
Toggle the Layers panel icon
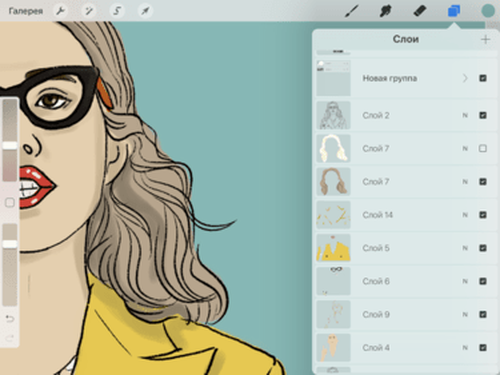[454, 11]
